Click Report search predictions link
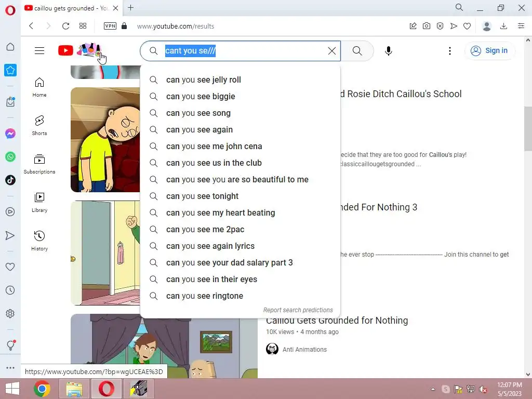Screen dimensions: 532x399 pos(298,310)
